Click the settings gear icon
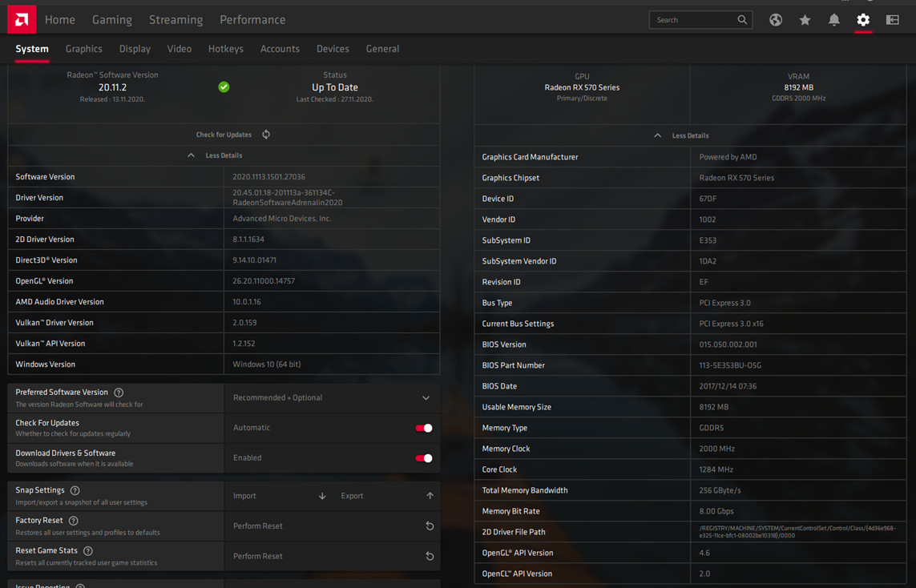 coord(863,20)
